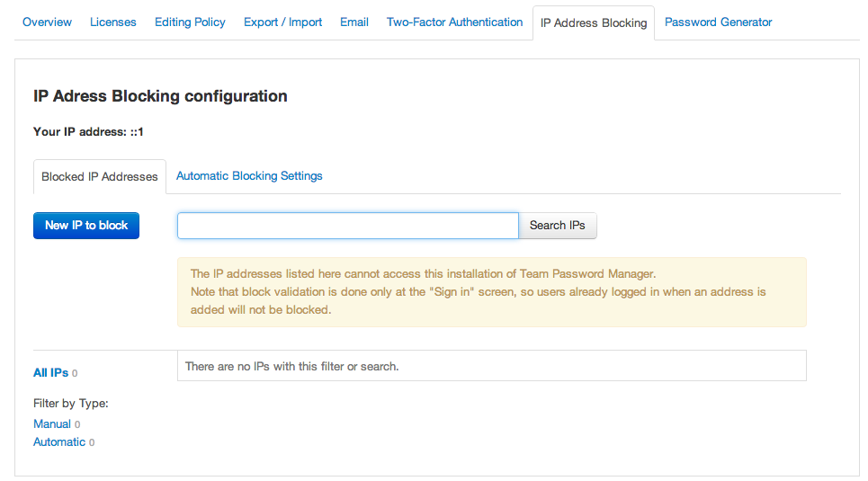Select the Email settings tab
Viewport: 868px width, 481px height.
pyautogui.click(x=354, y=22)
